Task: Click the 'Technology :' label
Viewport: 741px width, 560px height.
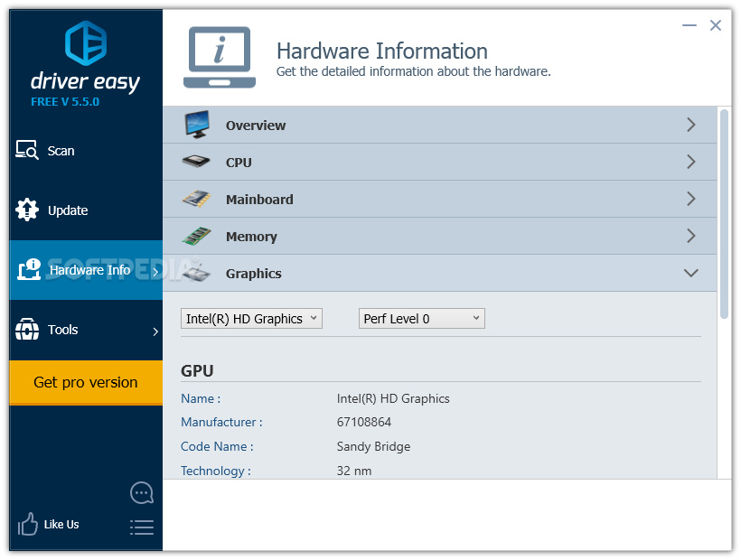Action: (x=215, y=471)
